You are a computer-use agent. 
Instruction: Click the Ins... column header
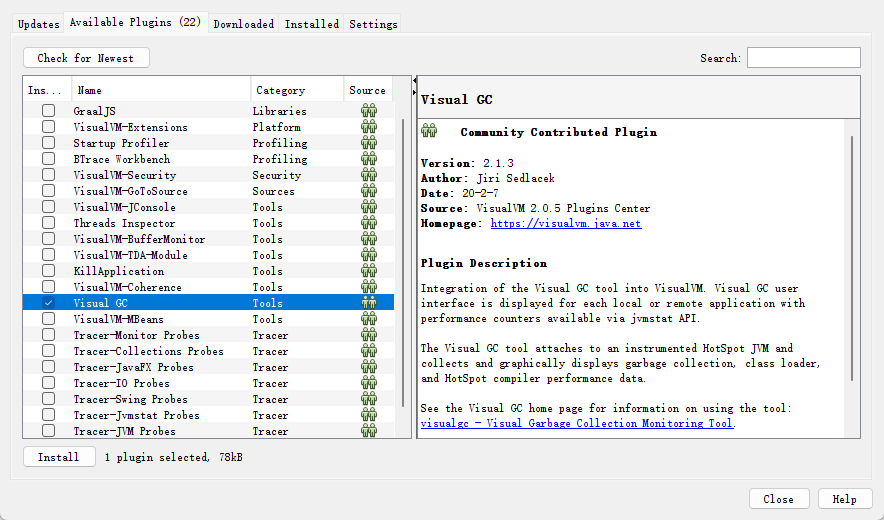click(47, 90)
